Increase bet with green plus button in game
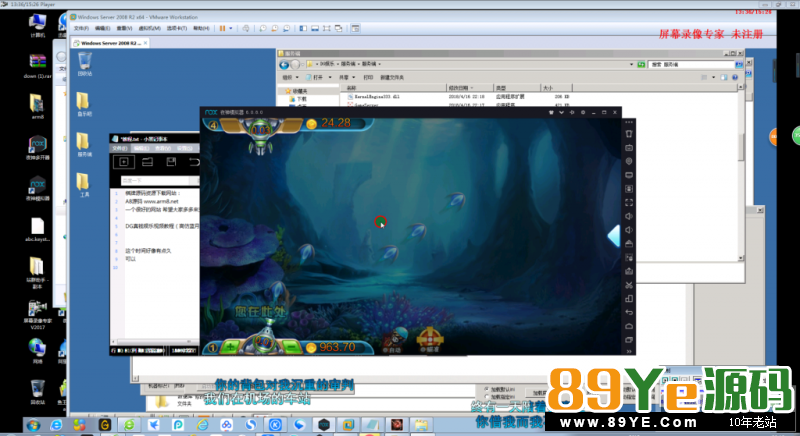Viewport: 800px width, 436px height. click(231, 347)
